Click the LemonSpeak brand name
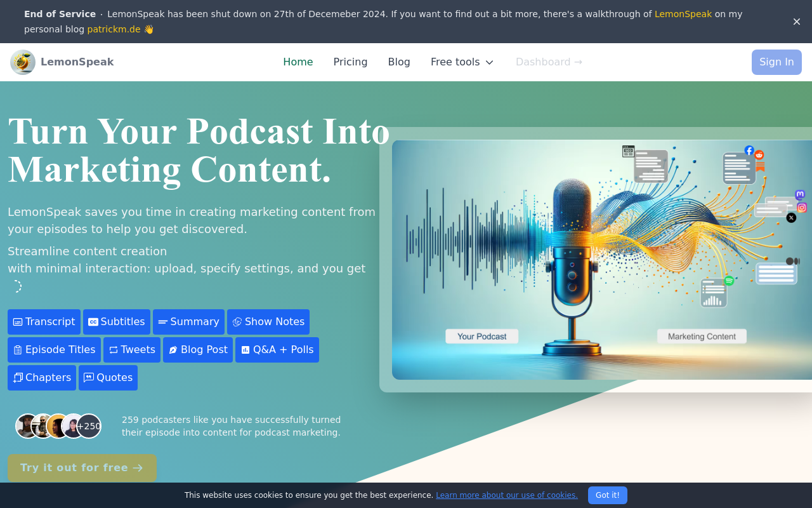This screenshot has width=812, height=508. pyautogui.click(x=77, y=62)
